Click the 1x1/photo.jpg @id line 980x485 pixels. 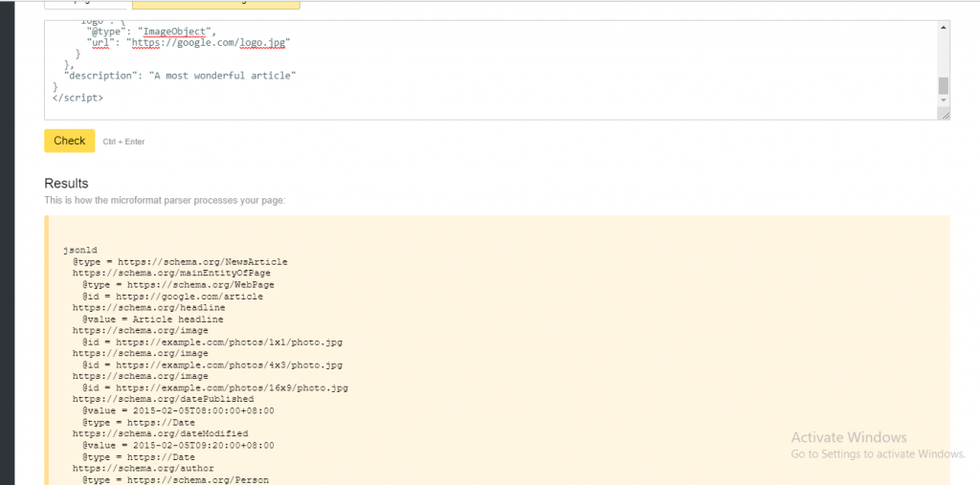[x=212, y=342]
